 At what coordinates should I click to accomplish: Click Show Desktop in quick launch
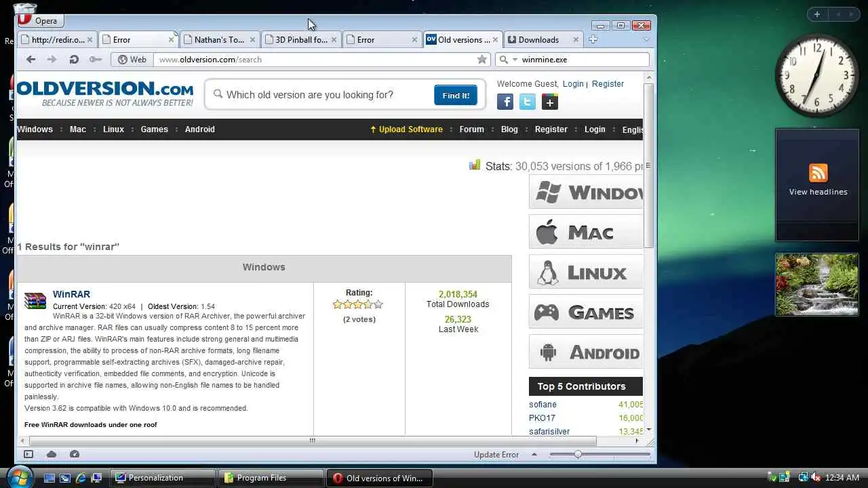point(49,478)
